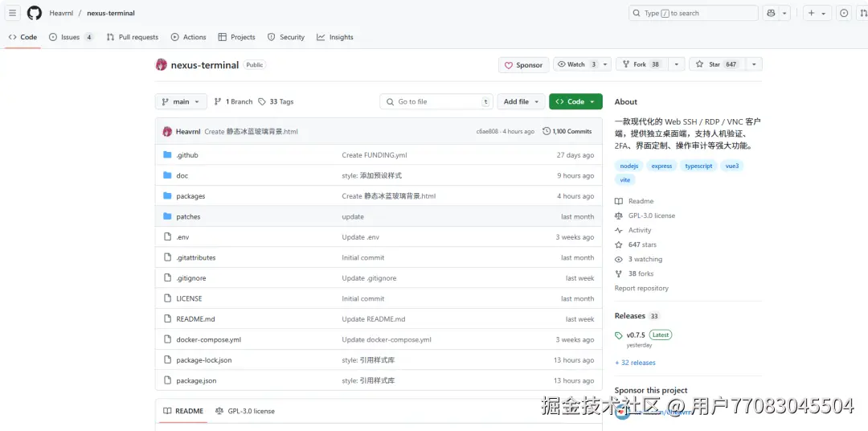This screenshot has width=868, height=431.
Task: Open the Insights tab
Action: point(335,37)
